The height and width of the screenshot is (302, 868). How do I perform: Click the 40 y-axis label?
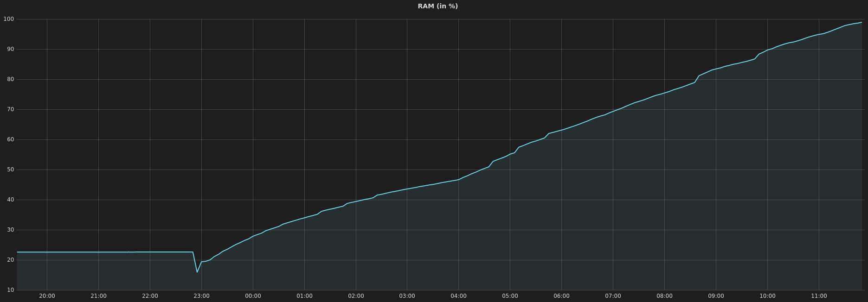coord(10,200)
